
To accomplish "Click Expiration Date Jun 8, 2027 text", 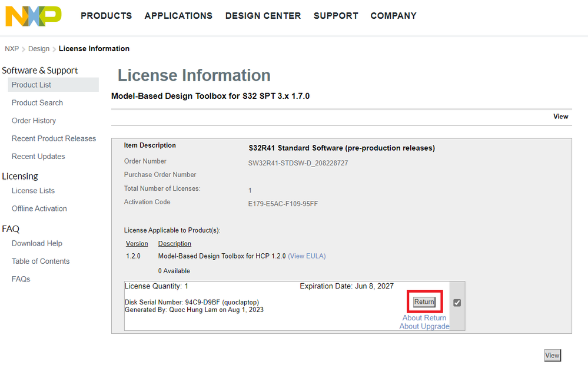I will click(347, 286).
